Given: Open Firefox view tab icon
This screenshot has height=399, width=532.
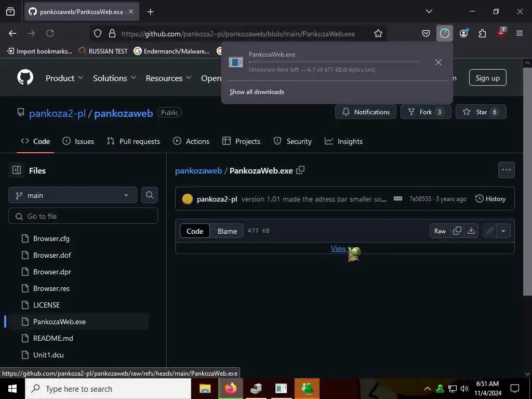Looking at the screenshot, I should click(x=10, y=11).
